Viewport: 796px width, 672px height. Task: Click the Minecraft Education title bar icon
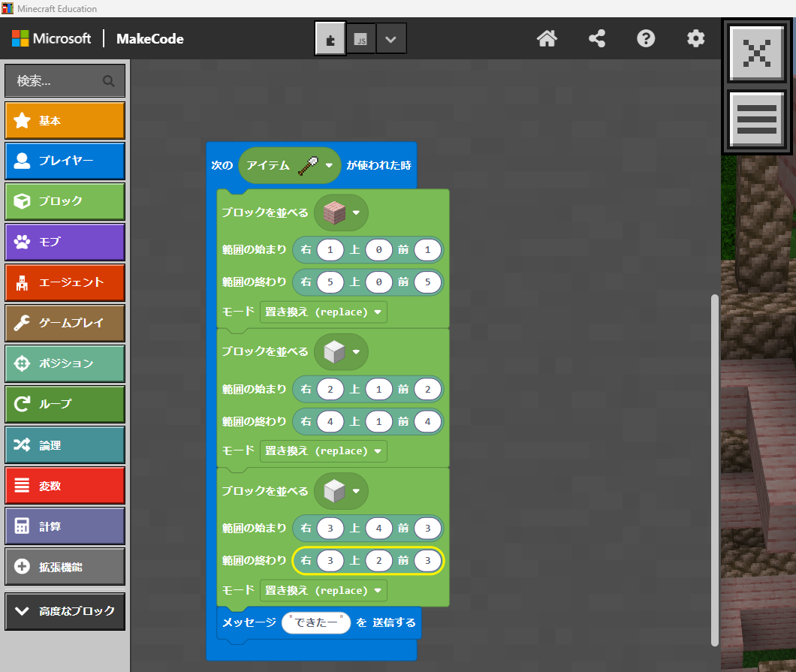[x=7, y=8]
